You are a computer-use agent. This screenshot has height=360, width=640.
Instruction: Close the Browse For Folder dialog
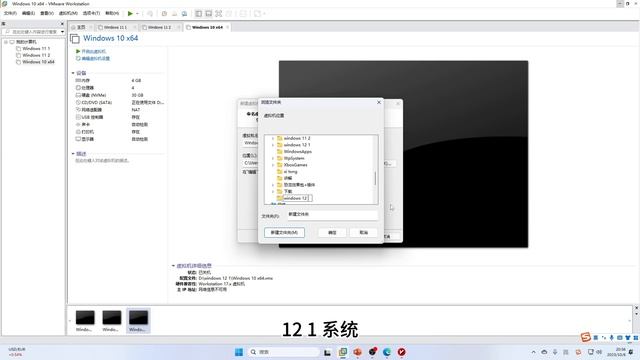[379, 102]
